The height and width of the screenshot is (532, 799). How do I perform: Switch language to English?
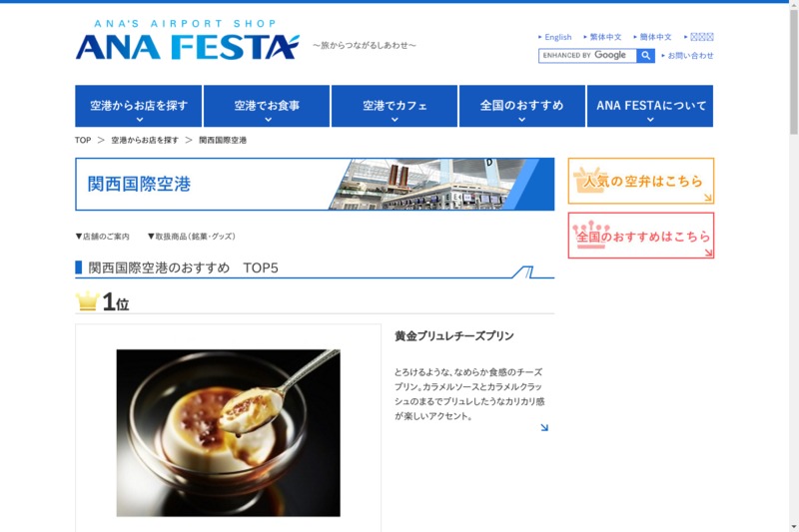click(x=558, y=37)
